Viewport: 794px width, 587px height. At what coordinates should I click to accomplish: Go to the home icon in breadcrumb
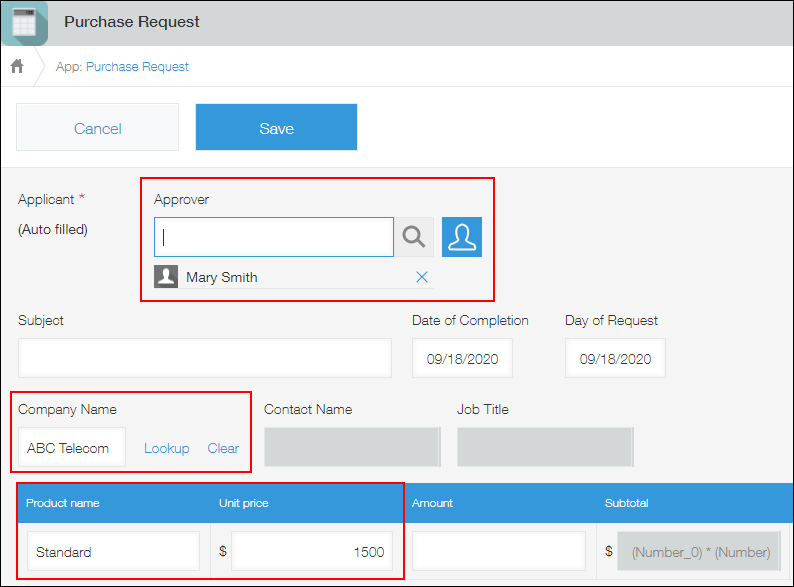tap(17, 67)
